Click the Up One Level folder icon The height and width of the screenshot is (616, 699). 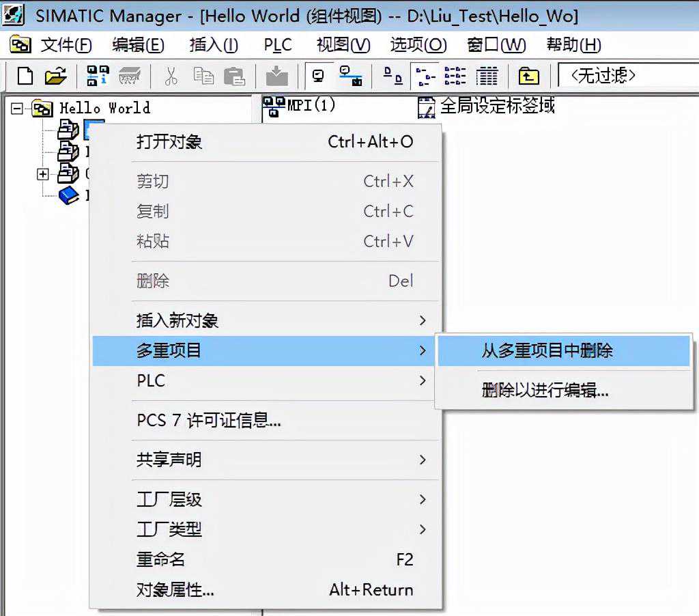pos(528,75)
